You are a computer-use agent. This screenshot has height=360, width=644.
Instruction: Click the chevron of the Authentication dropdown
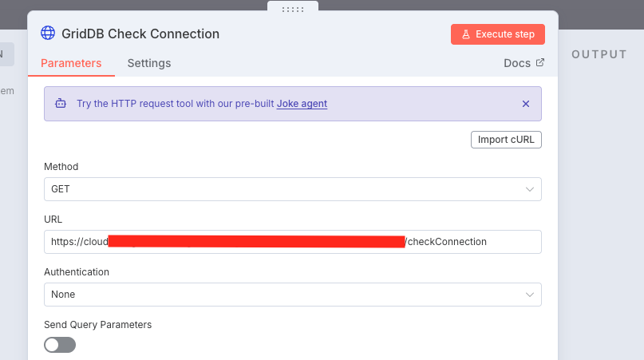[x=530, y=295]
